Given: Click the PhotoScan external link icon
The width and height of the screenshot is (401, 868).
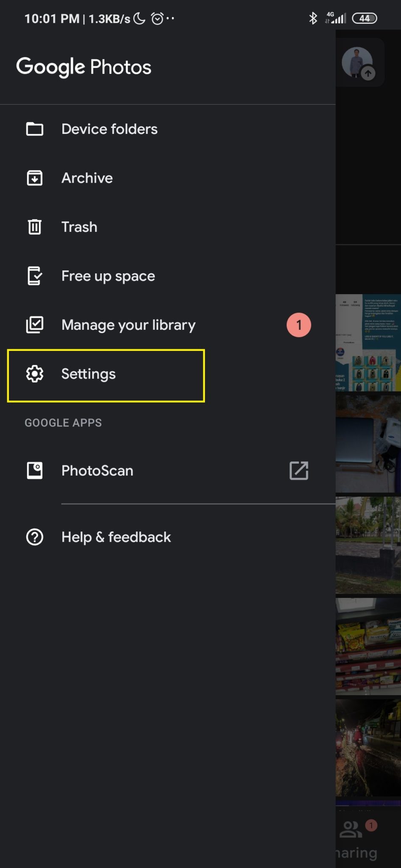Looking at the screenshot, I should [299, 470].
